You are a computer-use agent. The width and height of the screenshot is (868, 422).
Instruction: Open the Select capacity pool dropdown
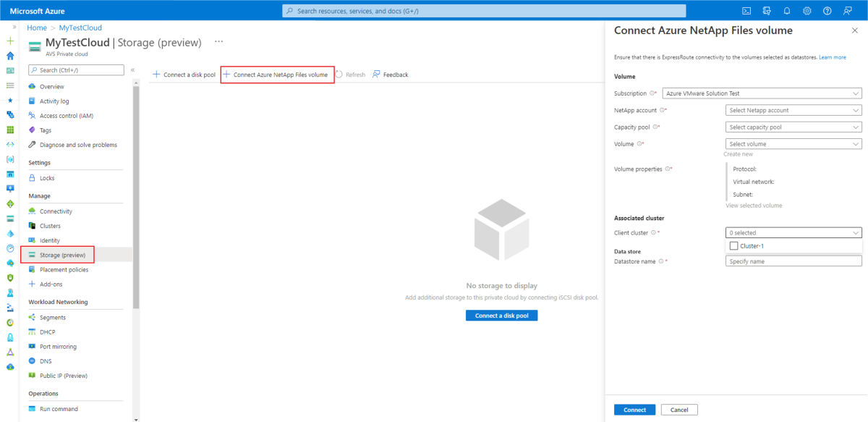pos(793,127)
